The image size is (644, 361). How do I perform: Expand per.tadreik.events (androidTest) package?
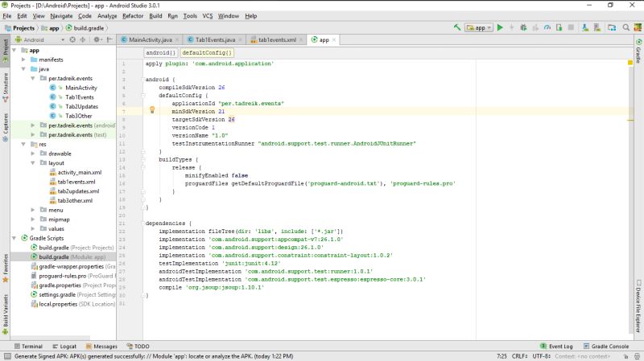click(33, 125)
